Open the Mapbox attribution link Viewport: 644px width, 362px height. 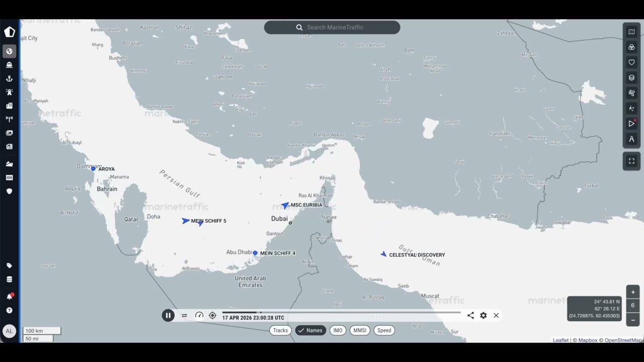pos(588,340)
